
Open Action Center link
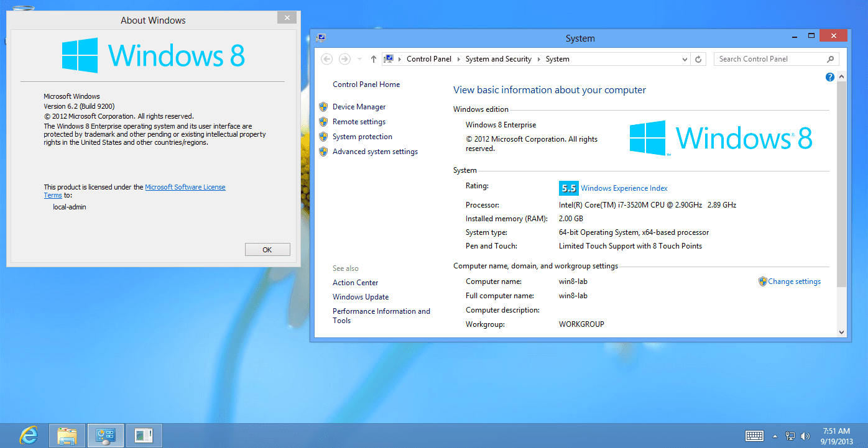click(355, 283)
